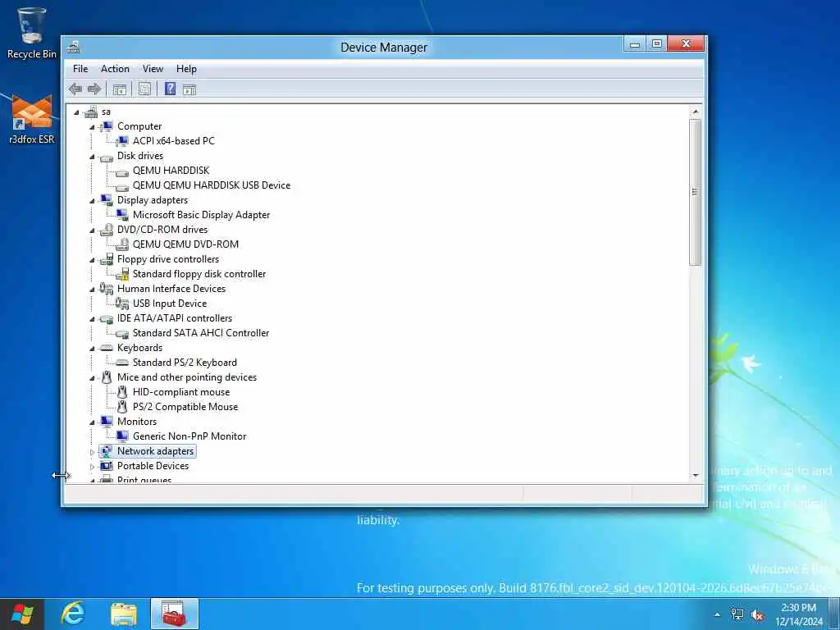Click the Portable Devices category icon
The height and width of the screenshot is (630, 840).
[107, 466]
